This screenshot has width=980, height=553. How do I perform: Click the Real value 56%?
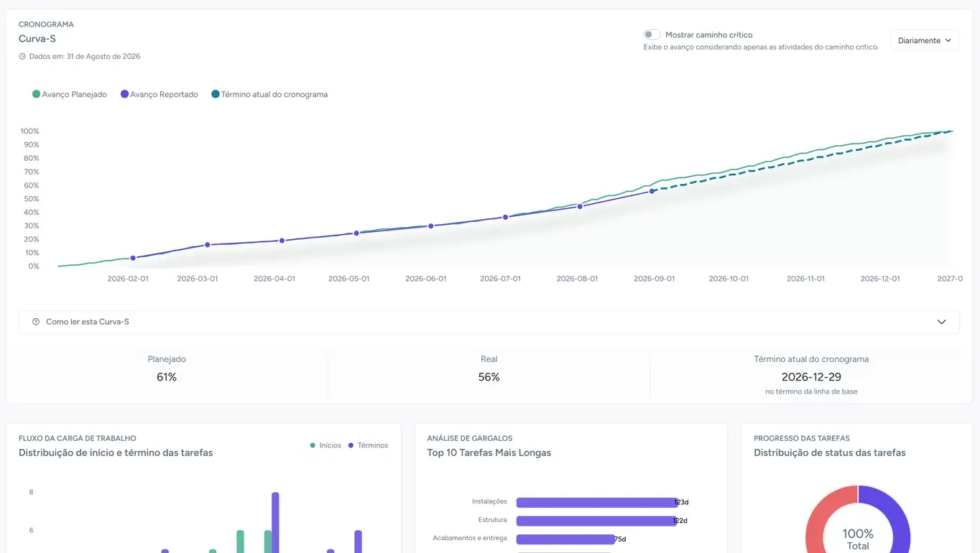tap(489, 377)
